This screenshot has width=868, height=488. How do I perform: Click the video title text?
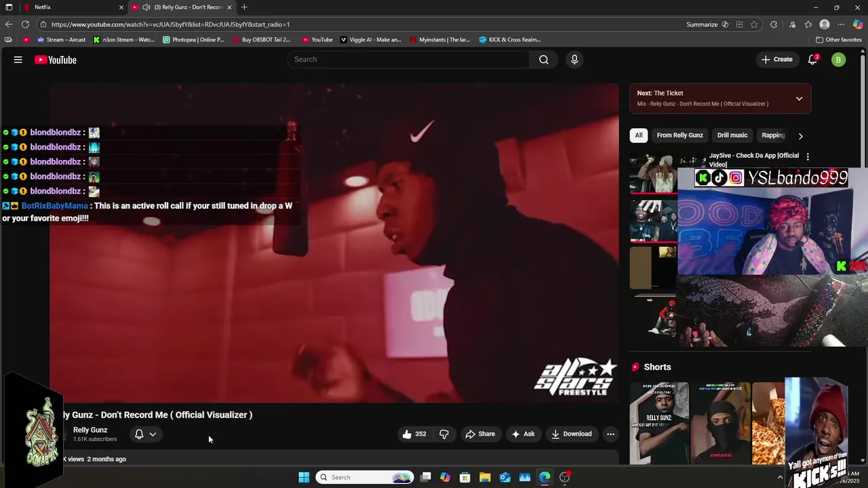click(x=157, y=415)
